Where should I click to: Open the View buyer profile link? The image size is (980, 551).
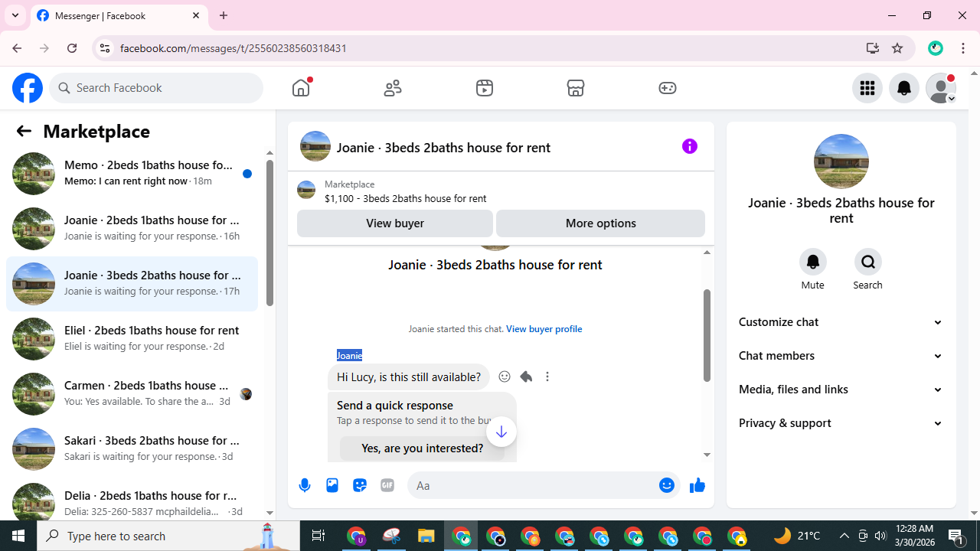pos(544,329)
